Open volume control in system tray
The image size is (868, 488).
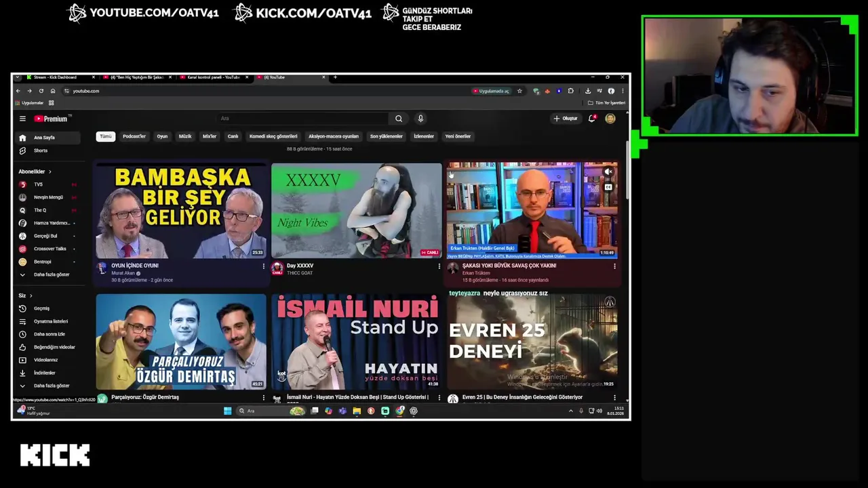tap(599, 411)
